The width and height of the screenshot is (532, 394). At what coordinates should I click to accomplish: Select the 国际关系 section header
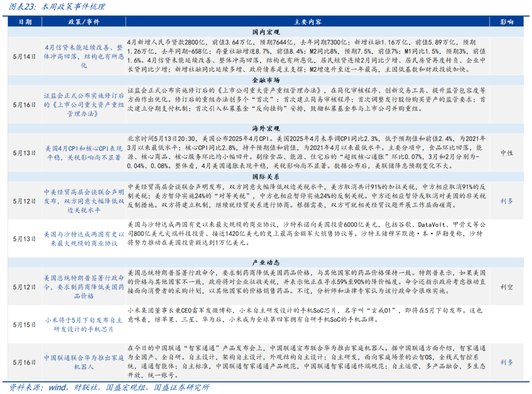[x=266, y=176]
